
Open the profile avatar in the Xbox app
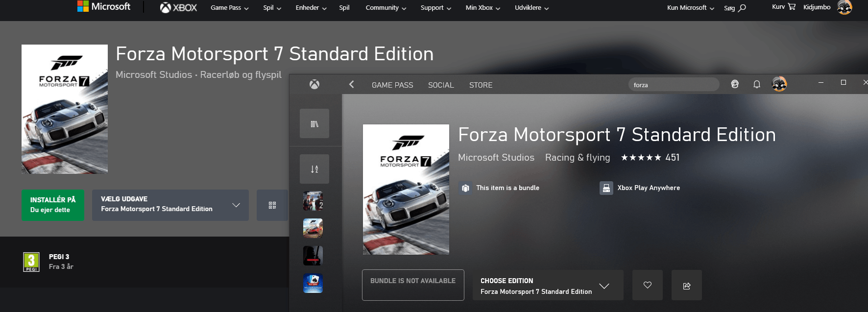pos(779,84)
